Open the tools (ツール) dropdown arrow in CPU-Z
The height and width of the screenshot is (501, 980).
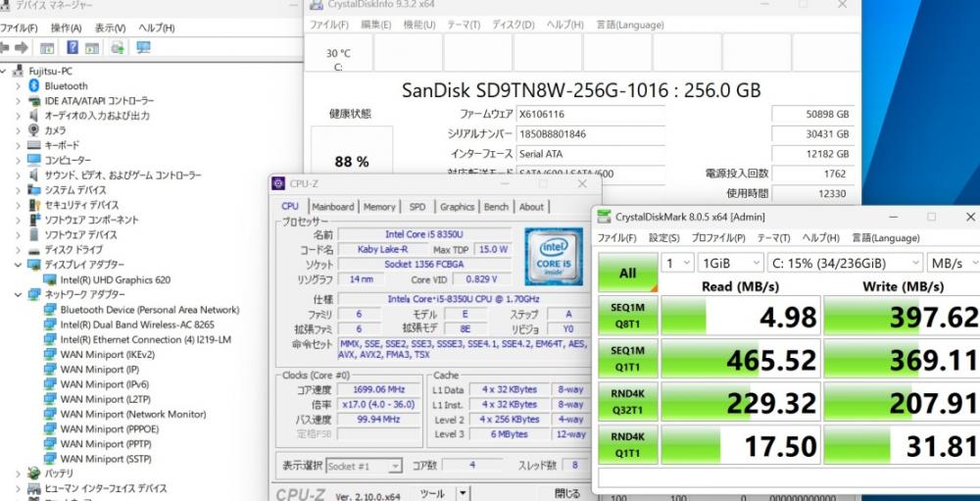coord(463,494)
